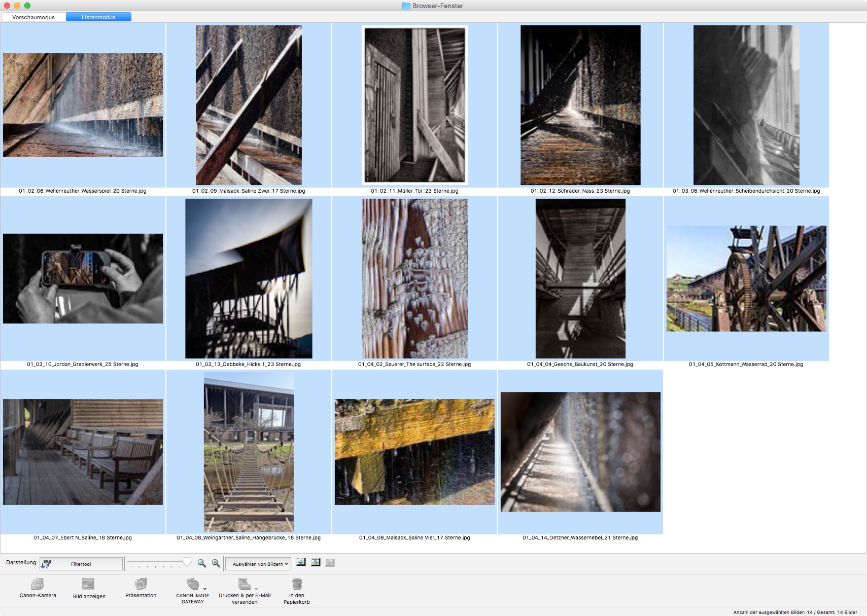The width and height of the screenshot is (867, 616).
Task: Select the Kottmann_Wasserrad thumbnail
Action: (x=746, y=278)
